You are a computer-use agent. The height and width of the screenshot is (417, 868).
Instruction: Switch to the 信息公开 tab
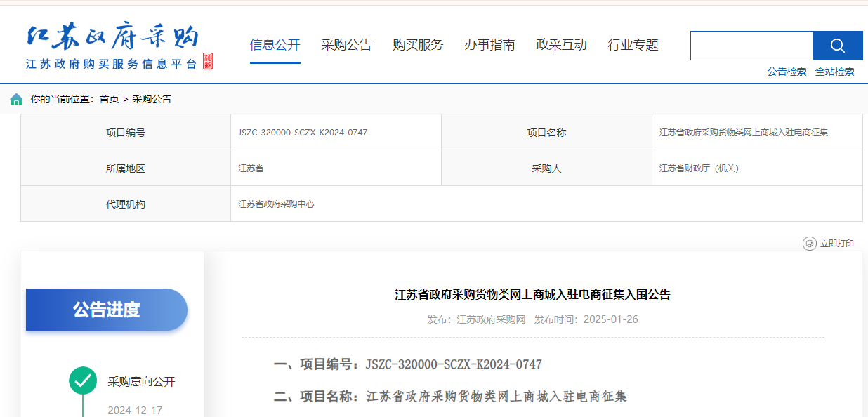(275, 44)
